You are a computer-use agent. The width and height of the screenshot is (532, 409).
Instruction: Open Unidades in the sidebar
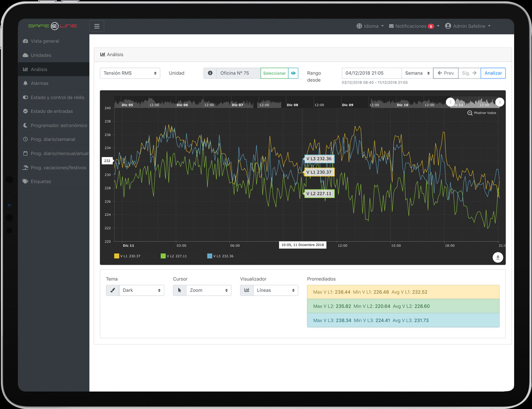tap(54, 55)
